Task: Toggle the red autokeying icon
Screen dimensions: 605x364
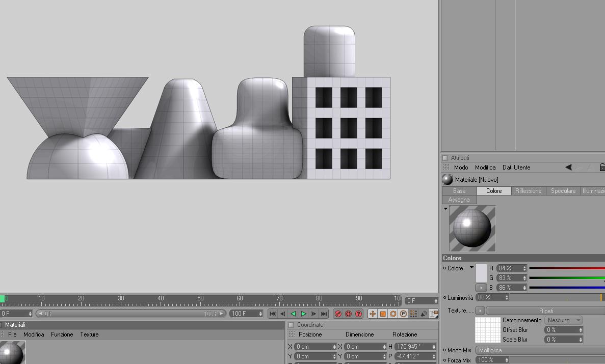Action: coord(348,314)
